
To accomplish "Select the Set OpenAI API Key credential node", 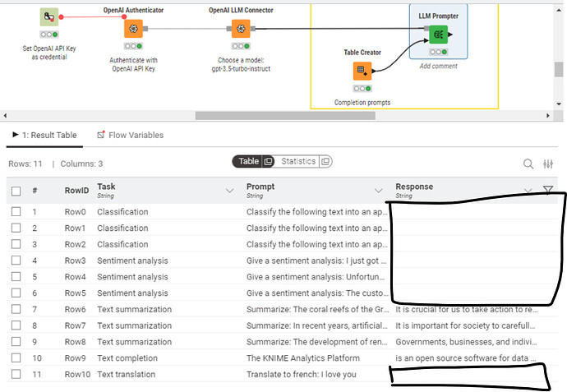I will pos(48,17).
